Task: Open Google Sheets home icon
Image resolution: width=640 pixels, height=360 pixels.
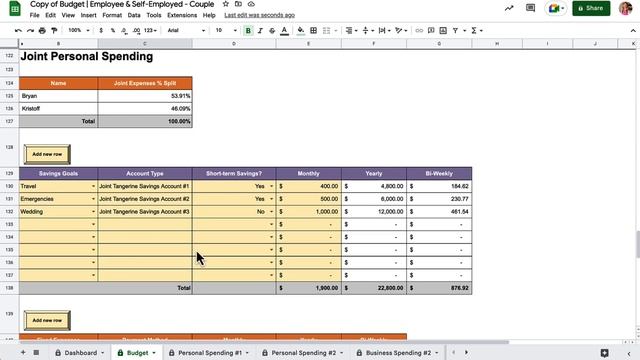Action: [x=15, y=9]
